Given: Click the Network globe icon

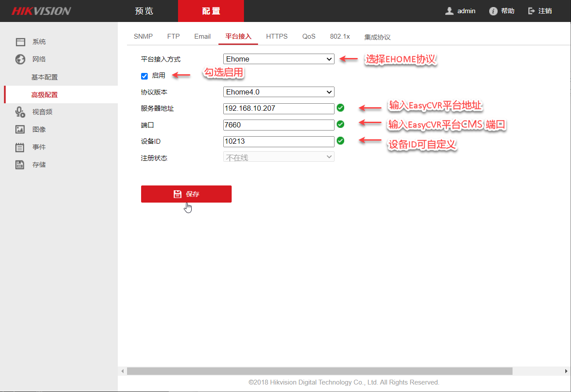Looking at the screenshot, I should (20, 59).
